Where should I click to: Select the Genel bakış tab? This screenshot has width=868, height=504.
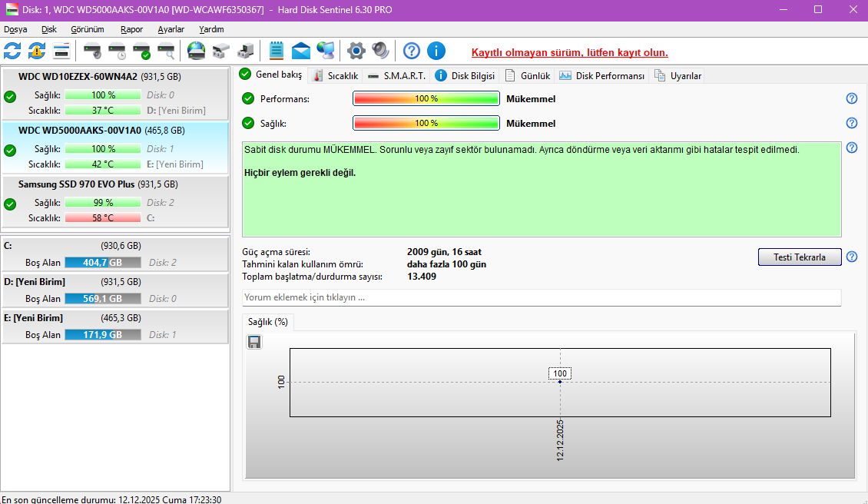click(271, 75)
